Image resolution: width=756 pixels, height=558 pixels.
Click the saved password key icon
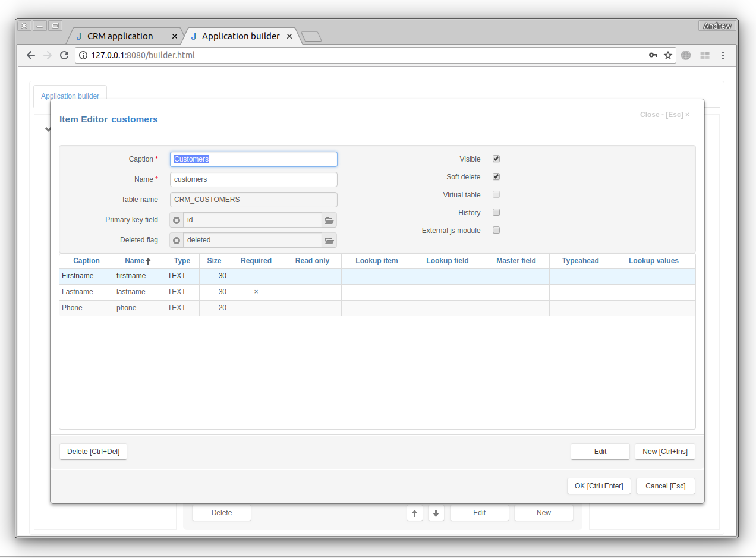653,55
